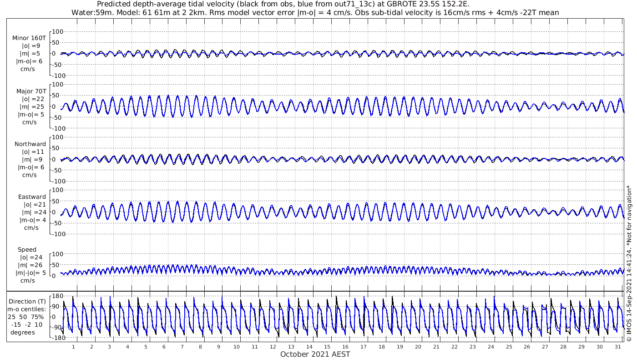The height and width of the screenshot is (364, 637).
Task: Click day '10' on the date axis
Action: tap(237, 347)
